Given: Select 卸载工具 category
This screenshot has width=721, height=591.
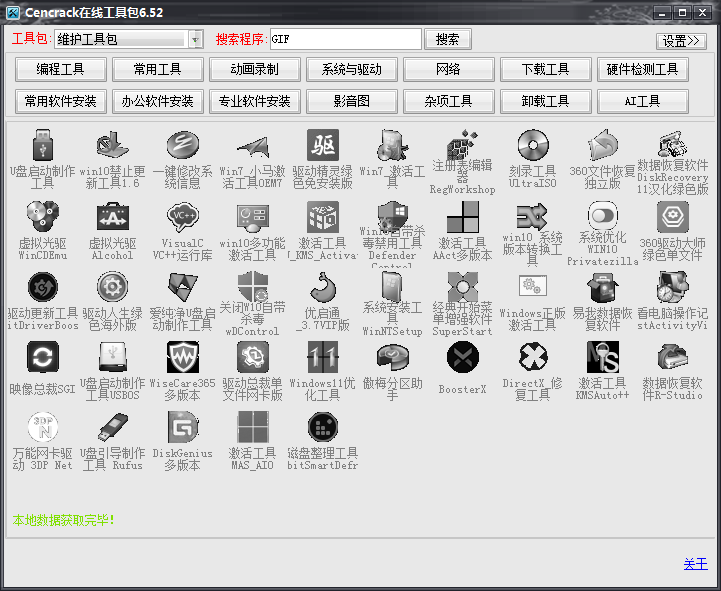Looking at the screenshot, I should coord(546,101).
